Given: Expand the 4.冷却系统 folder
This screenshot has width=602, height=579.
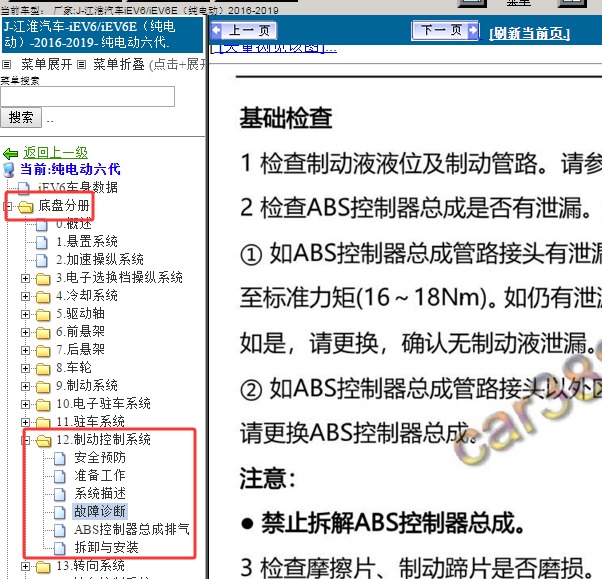Looking at the screenshot, I should [25, 296].
